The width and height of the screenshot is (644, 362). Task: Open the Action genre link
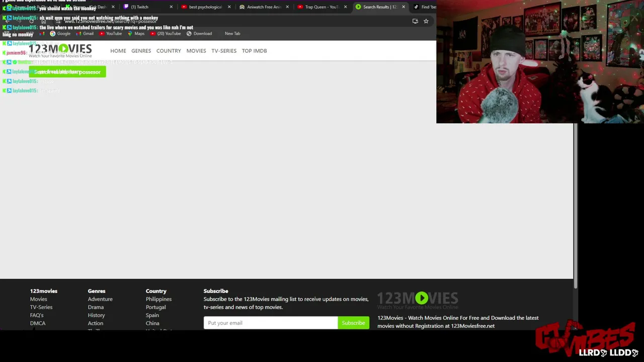pos(95,323)
